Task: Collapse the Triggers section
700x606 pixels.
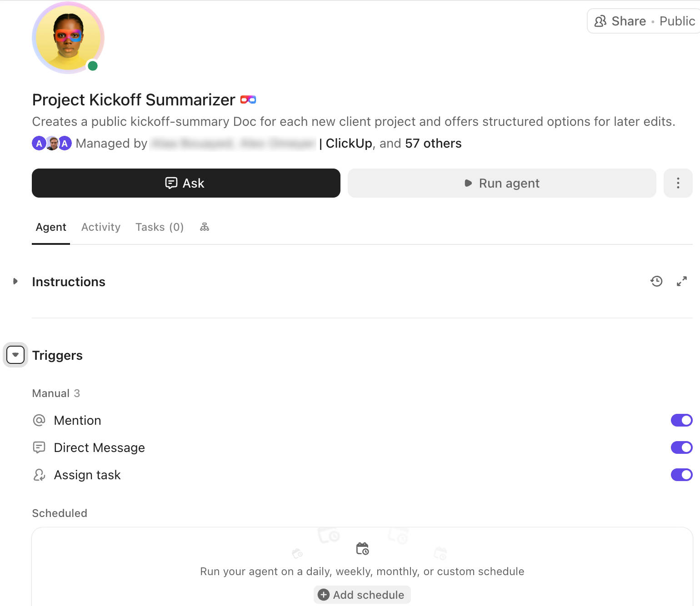Action: coord(15,355)
